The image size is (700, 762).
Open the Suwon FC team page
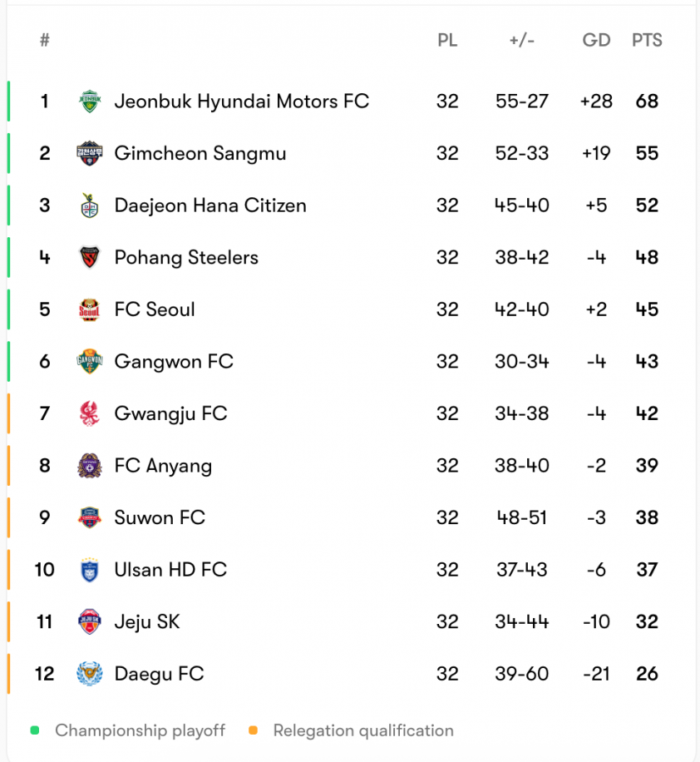point(160,517)
